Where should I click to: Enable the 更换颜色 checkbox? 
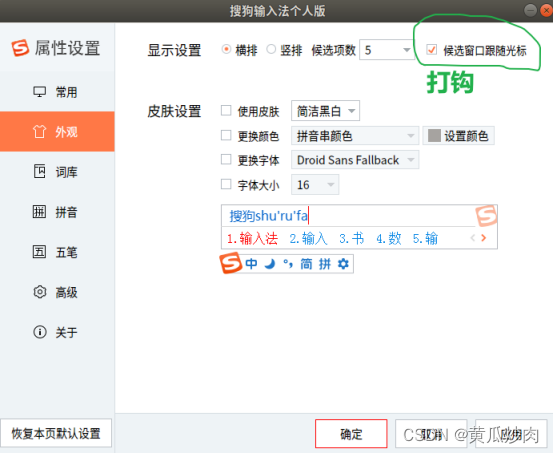(226, 135)
